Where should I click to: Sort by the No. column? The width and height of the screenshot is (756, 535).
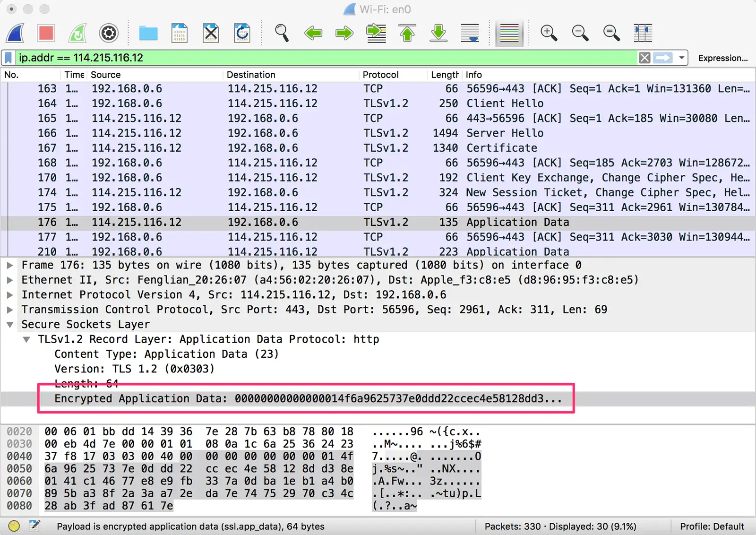(x=31, y=75)
